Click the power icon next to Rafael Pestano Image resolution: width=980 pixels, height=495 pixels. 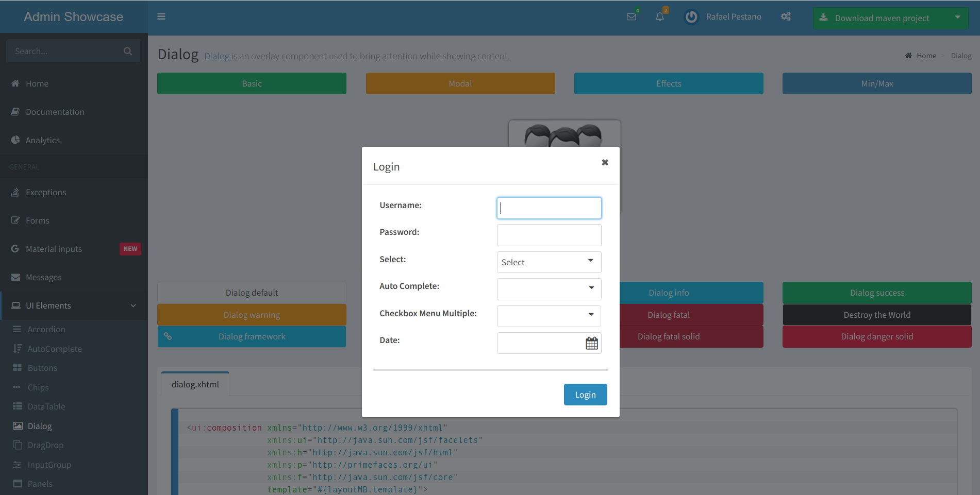(x=691, y=16)
